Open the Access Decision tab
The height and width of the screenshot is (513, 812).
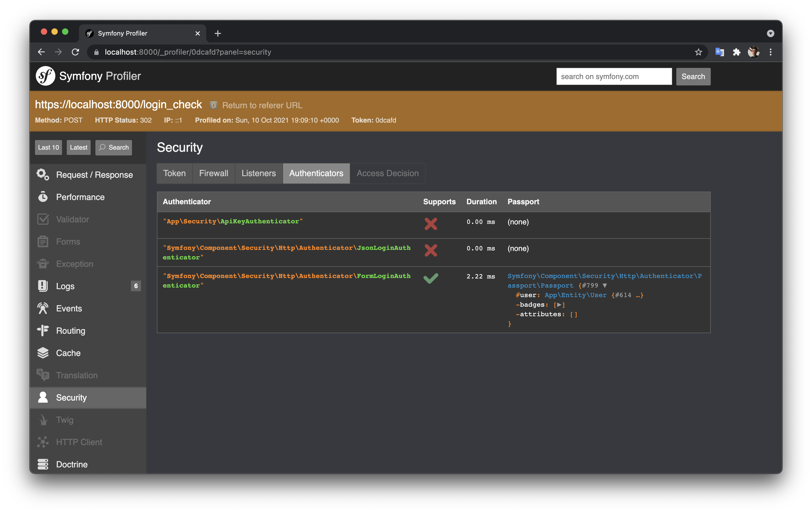click(x=388, y=173)
